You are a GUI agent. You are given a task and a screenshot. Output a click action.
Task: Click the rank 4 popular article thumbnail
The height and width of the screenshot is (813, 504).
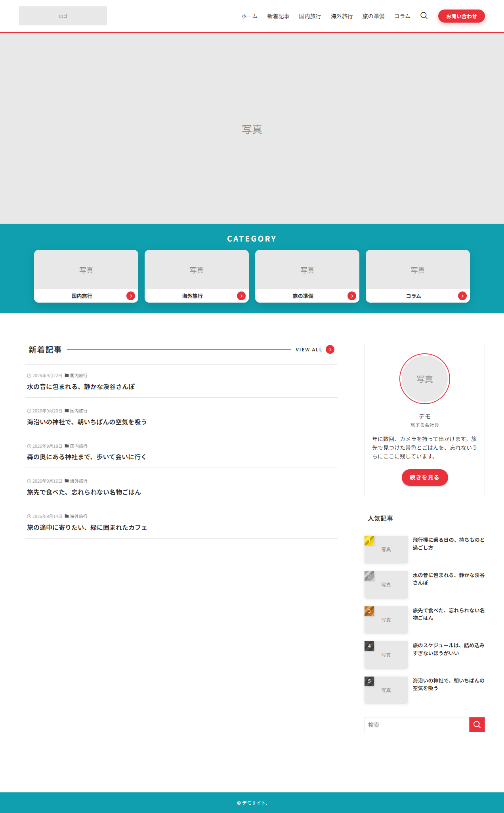click(x=386, y=655)
